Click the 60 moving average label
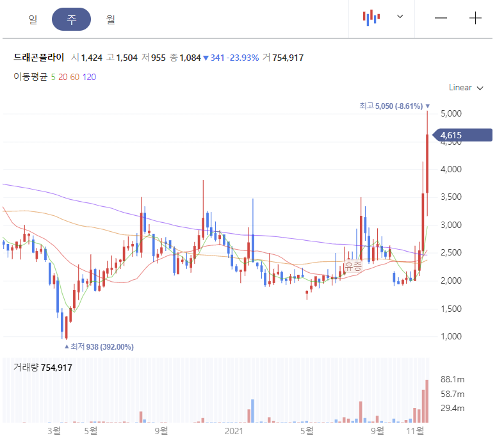The width and height of the screenshot is (504, 447). [74, 77]
